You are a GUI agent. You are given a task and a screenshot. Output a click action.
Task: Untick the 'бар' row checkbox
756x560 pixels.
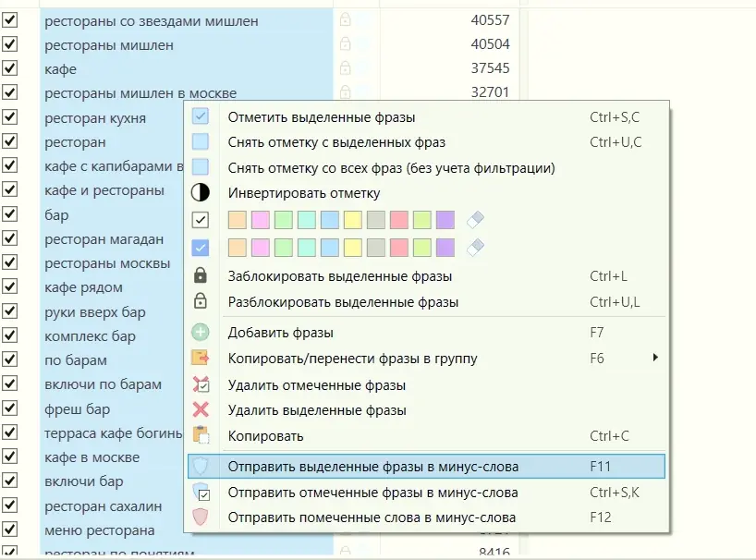[9, 213]
